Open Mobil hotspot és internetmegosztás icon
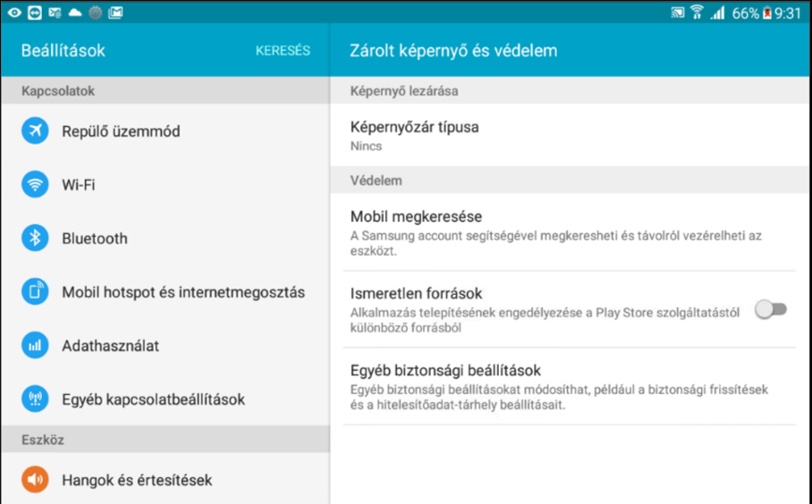Viewport: 812px width, 504px height. (35, 292)
